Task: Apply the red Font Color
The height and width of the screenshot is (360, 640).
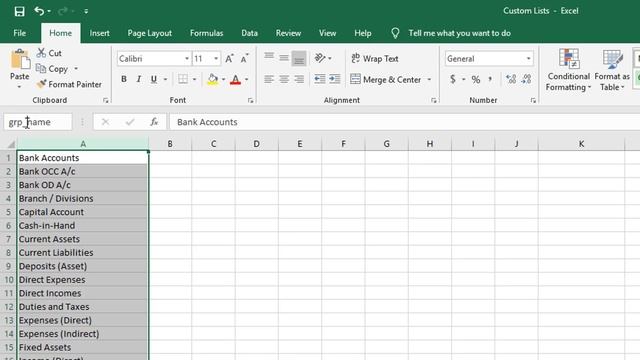Action: [x=236, y=79]
